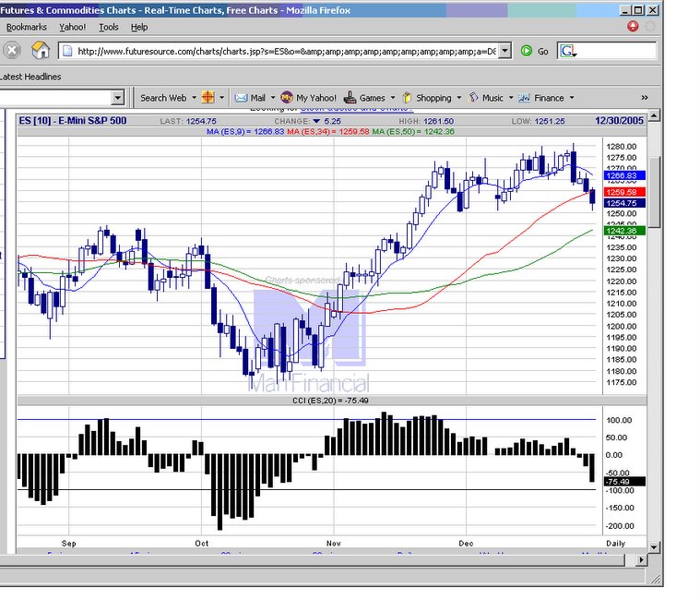700x599 pixels.
Task: Click the Finance chart icon
Action: [524, 98]
